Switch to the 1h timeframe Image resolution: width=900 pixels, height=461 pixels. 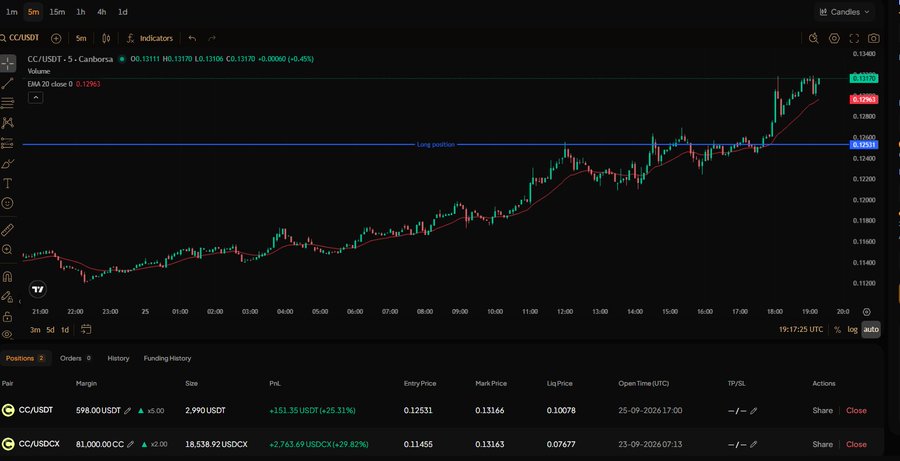coord(81,12)
